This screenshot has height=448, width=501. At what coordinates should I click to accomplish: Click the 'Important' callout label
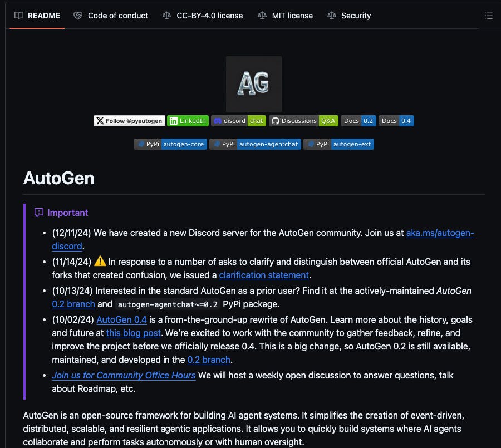pos(68,213)
